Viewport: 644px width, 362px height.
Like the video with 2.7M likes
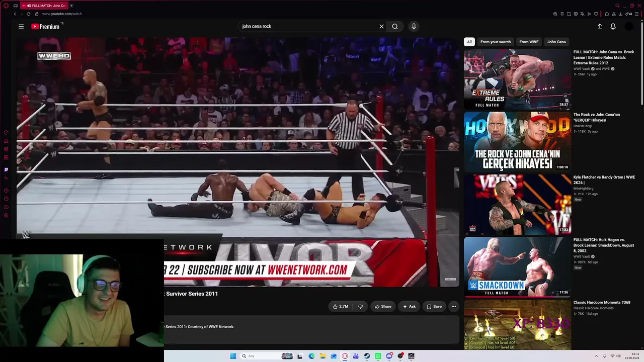pyautogui.click(x=341, y=307)
